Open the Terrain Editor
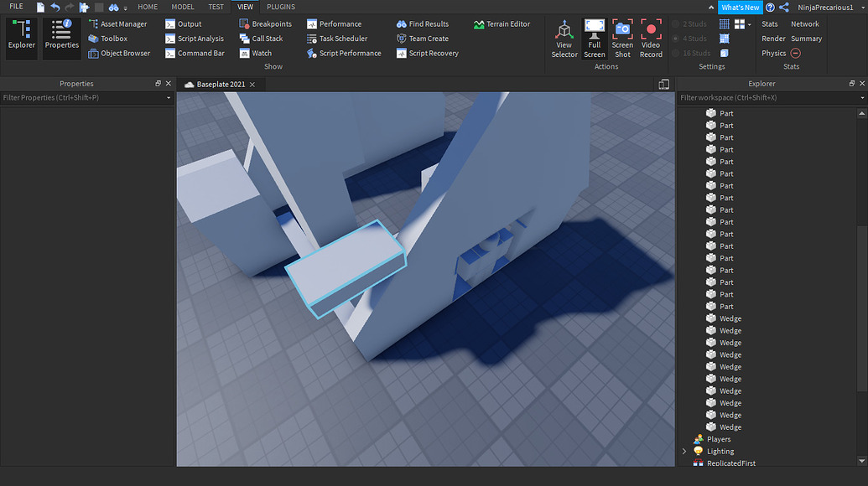Screen dimensions: 868x486 tap(502, 23)
